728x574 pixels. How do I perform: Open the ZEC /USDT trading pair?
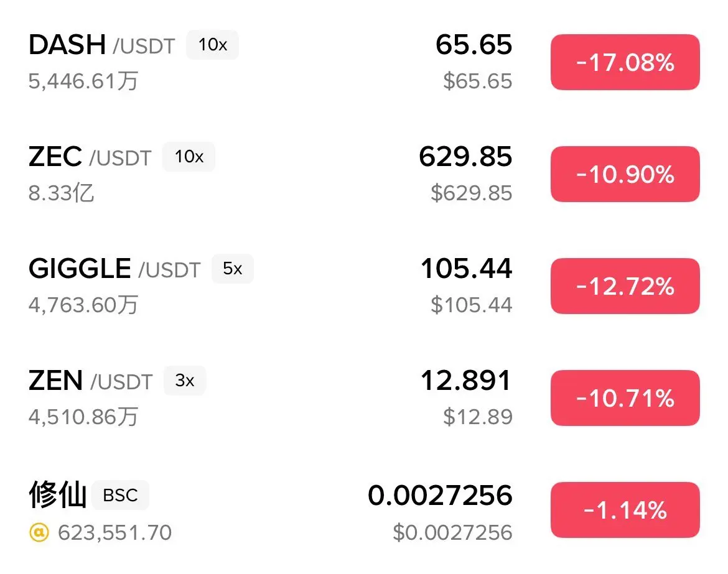click(90, 157)
